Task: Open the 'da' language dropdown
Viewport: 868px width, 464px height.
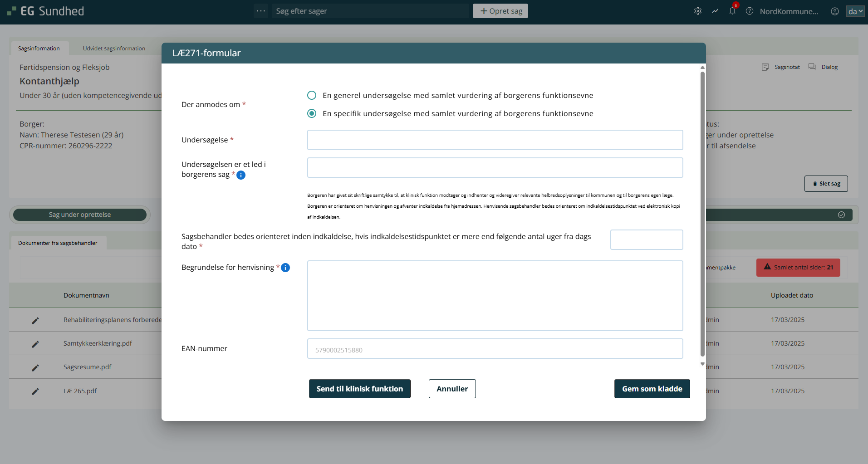Action: tap(855, 11)
